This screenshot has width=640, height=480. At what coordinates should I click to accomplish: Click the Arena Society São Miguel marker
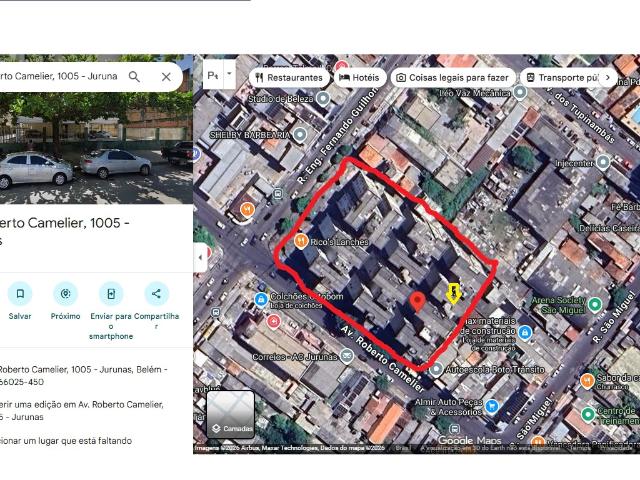click(x=595, y=304)
